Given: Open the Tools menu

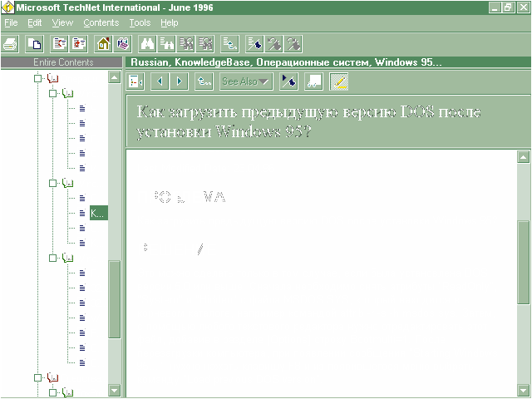Looking at the screenshot, I should click(x=140, y=22).
